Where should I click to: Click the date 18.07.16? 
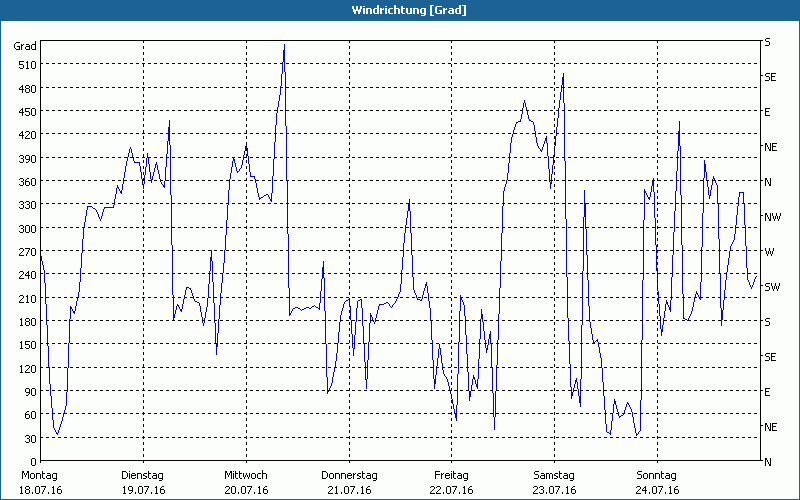point(41,490)
